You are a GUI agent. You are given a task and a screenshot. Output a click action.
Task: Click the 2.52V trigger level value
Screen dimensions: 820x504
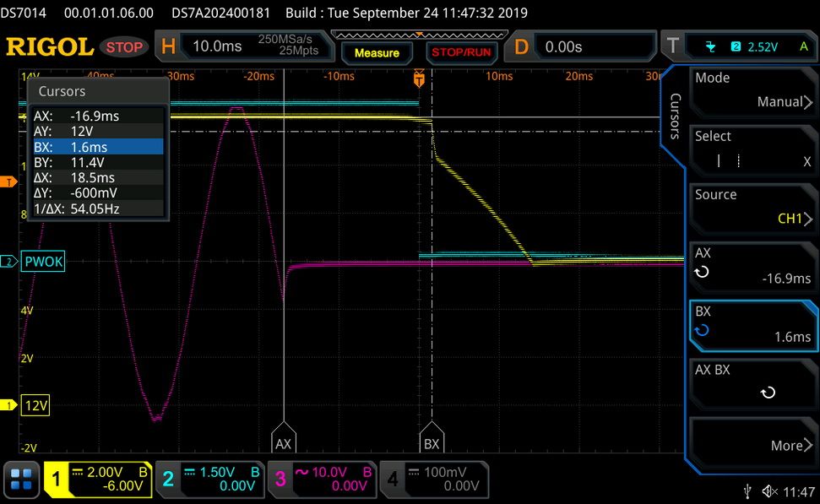click(763, 47)
